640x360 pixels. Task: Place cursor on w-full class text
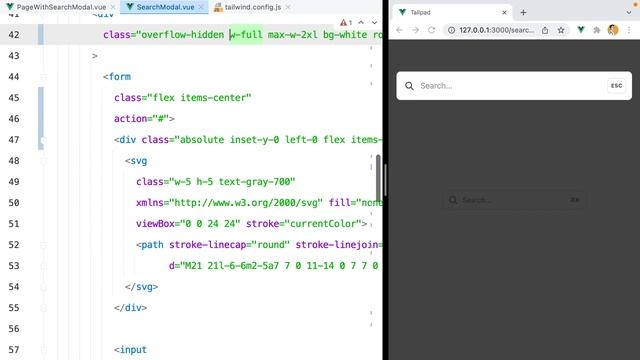(246, 35)
